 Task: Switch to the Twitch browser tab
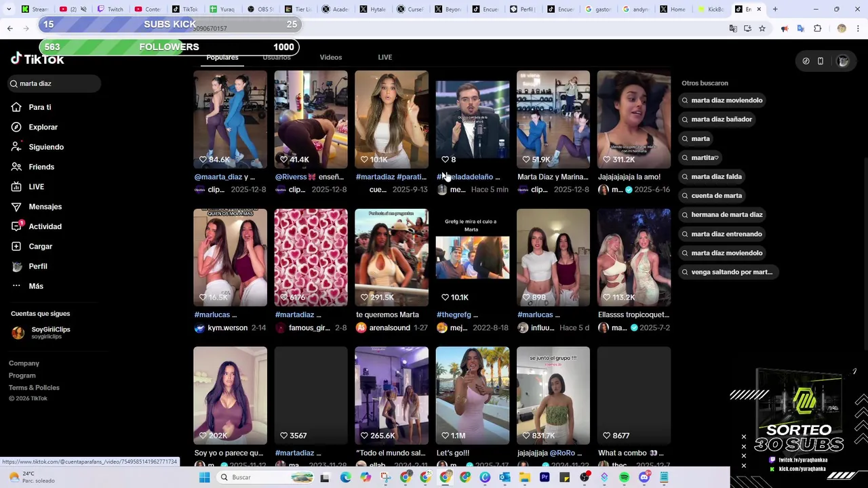pos(110,9)
